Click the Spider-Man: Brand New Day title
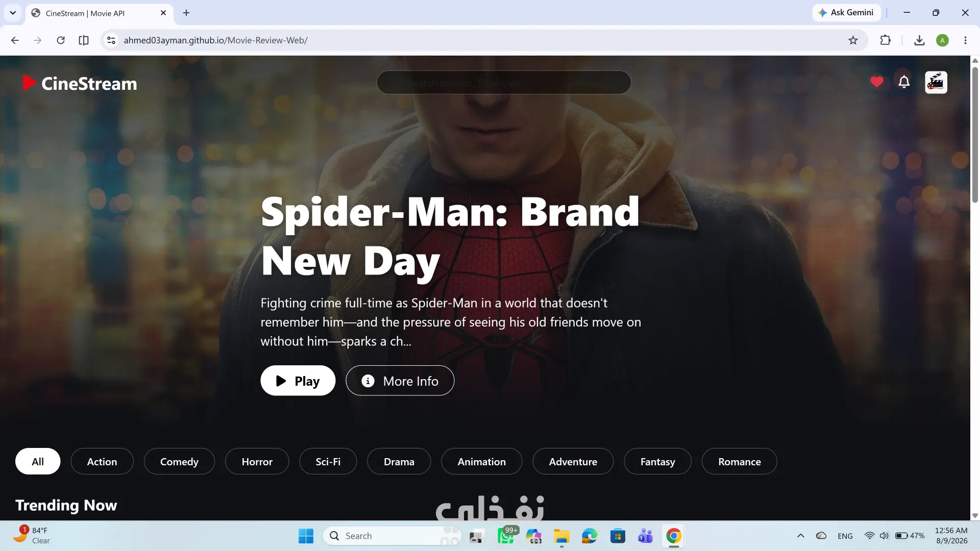The height and width of the screenshot is (551, 980). (x=450, y=236)
